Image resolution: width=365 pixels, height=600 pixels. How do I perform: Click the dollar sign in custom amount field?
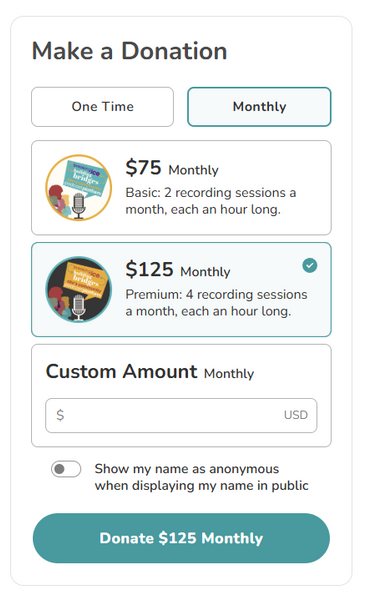point(60,415)
